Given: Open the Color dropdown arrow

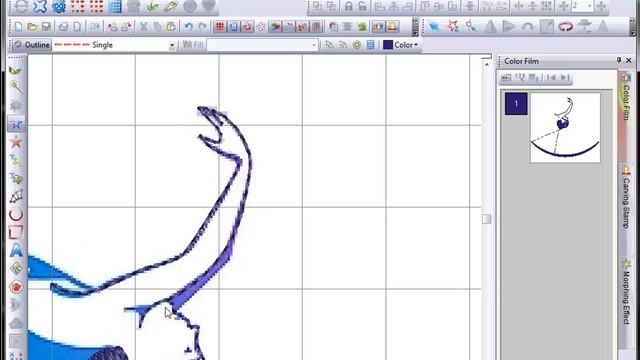Looking at the screenshot, I should pyautogui.click(x=416, y=45).
